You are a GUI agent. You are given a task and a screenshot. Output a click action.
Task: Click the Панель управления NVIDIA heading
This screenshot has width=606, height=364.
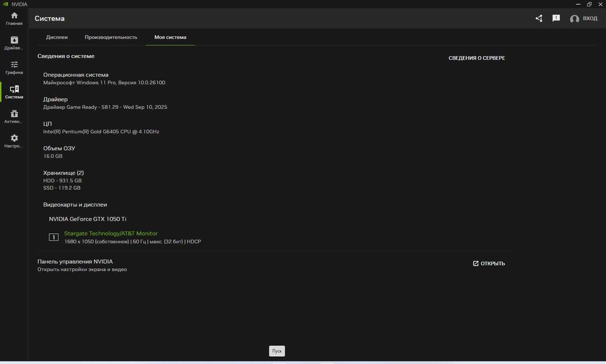point(75,262)
